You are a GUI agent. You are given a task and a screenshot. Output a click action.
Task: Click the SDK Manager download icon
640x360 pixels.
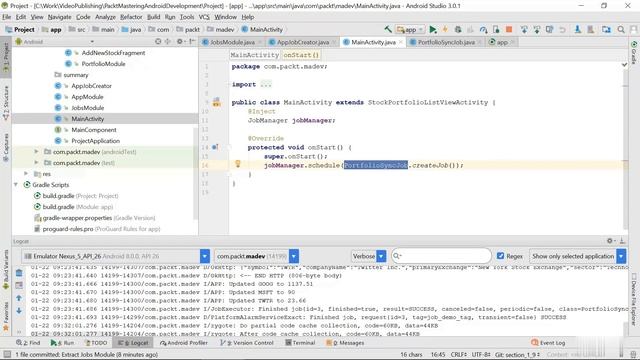click(578, 29)
